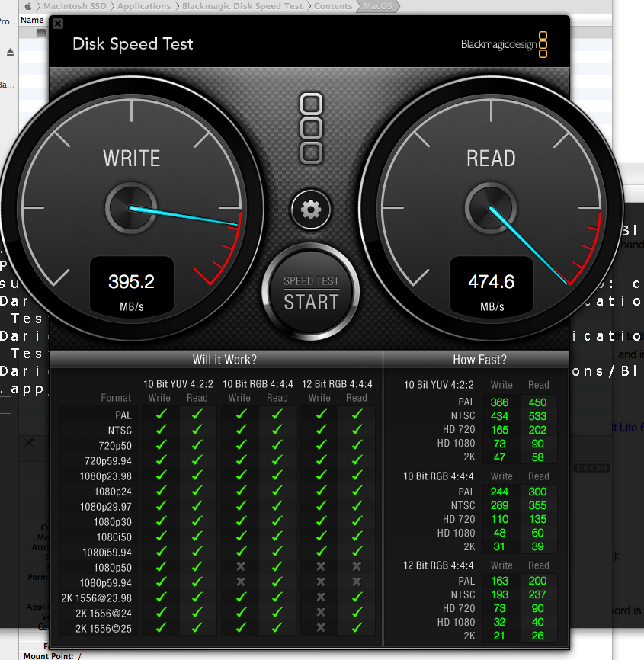Image resolution: width=644 pixels, height=660 pixels.
Task: Click 1080p59.94 10 Bit YUV write checkmark
Action: (161, 582)
